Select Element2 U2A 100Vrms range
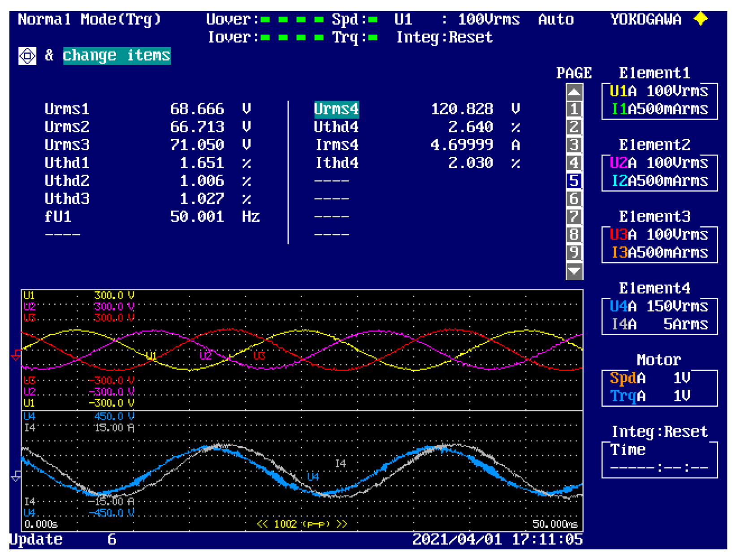This screenshot has width=736, height=560. 659,163
